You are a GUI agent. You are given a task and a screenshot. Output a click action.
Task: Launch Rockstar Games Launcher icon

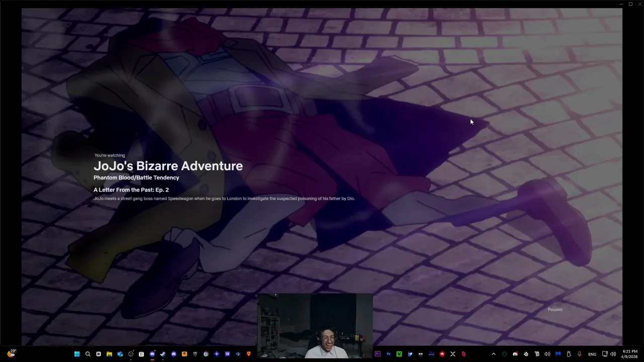coord(184,354)
